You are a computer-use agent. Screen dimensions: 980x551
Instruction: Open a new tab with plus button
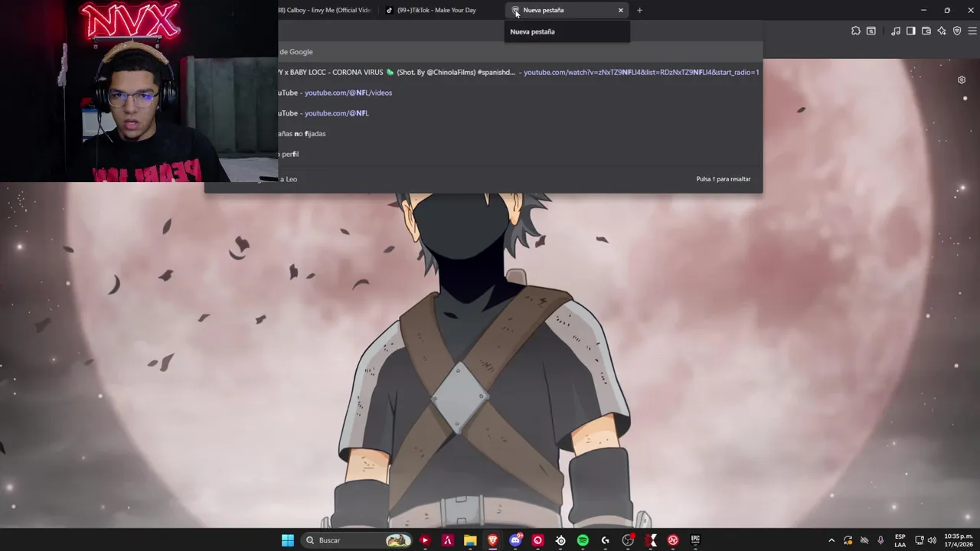point(639,10)
